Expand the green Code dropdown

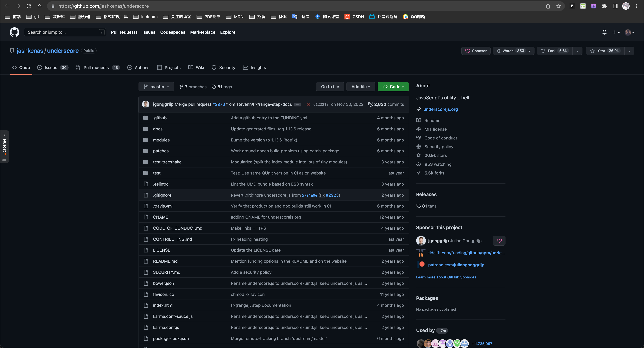pos(393,87)
